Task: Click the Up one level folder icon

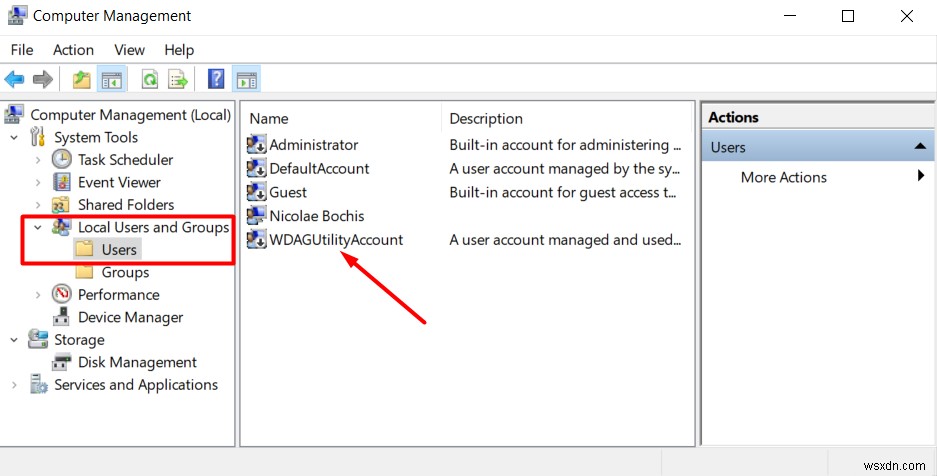Action: (x=81, y=79)
